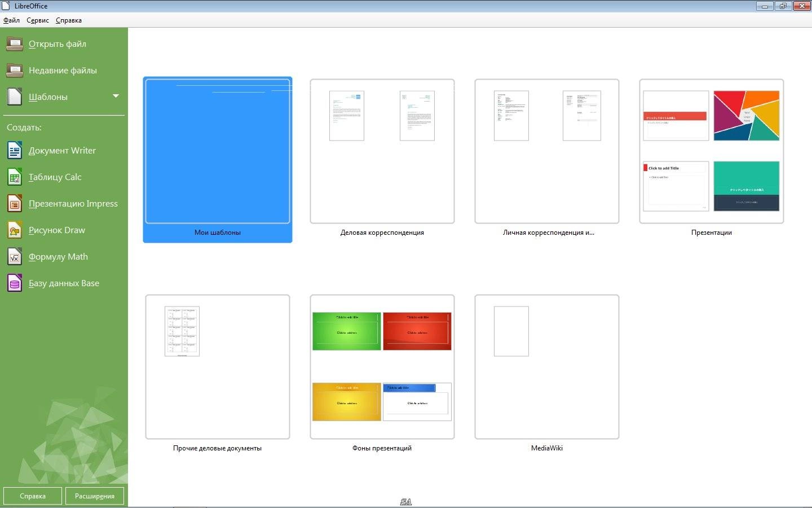812x508 pixels.
Task: Click the Презентации caption text
Action: [x=712, y=233]
